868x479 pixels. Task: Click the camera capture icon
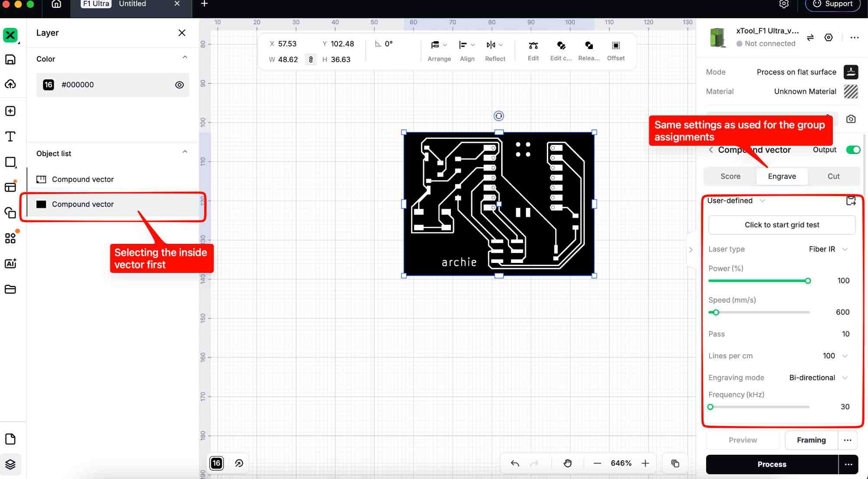(851, 119)
